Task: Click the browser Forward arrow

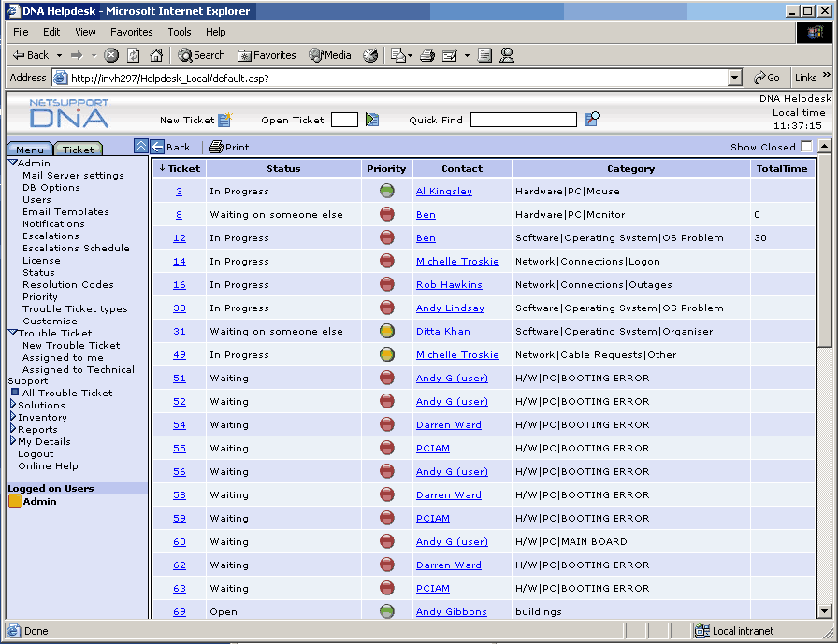Action: click(77, 55)
